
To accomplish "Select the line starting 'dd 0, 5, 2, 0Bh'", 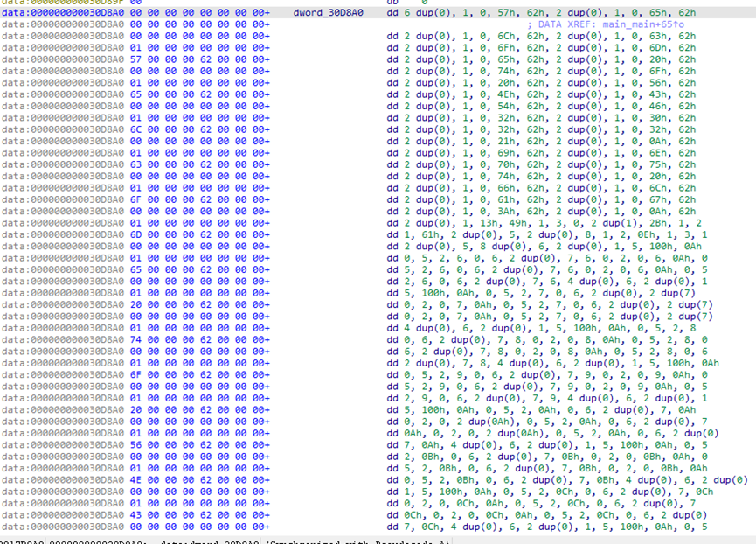I will (x=567, y=480).
